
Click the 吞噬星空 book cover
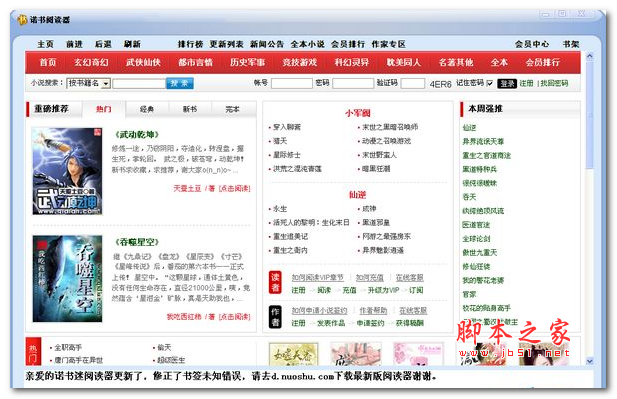tap(67, 279)
